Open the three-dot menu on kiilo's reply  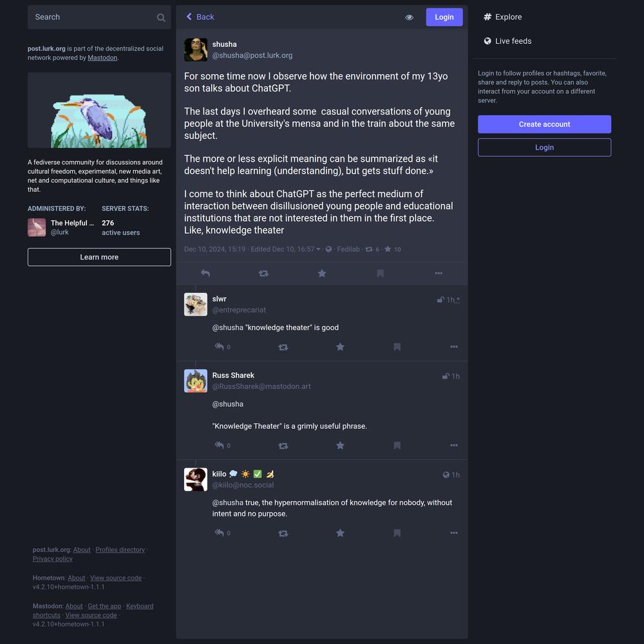[454, 533]
